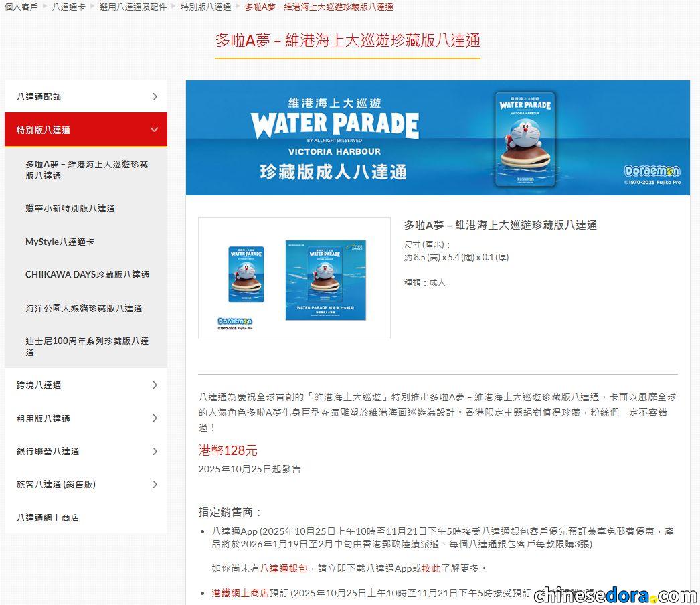Image resolution: width=700 pixels, height=605 pixels.
Task: Go to 八達通網上商店 in sidebar
Action: click(x=48, y=518)
